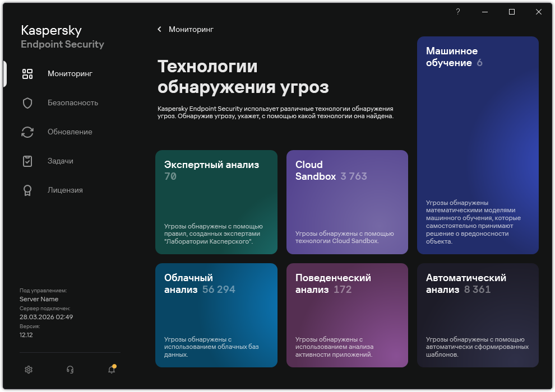555x392 pixels.
Task: Click the count 70 under Экспертный анализ
Action: [x=170, y=176]
